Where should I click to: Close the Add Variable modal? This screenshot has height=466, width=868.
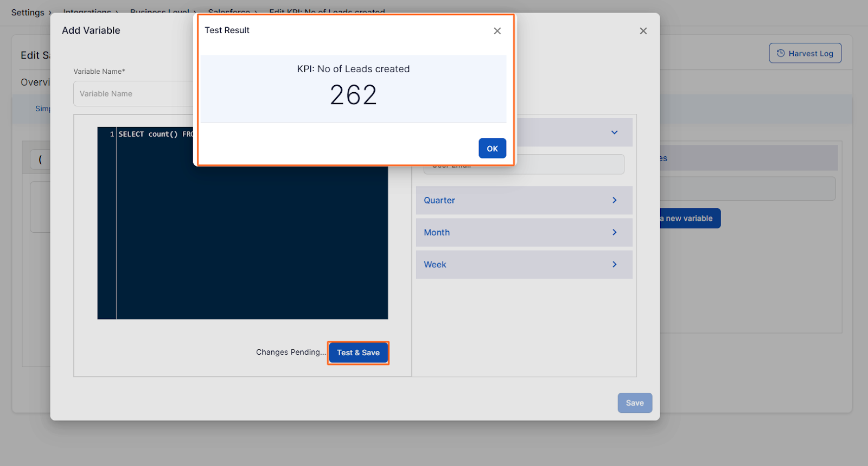tap(643, 31)
